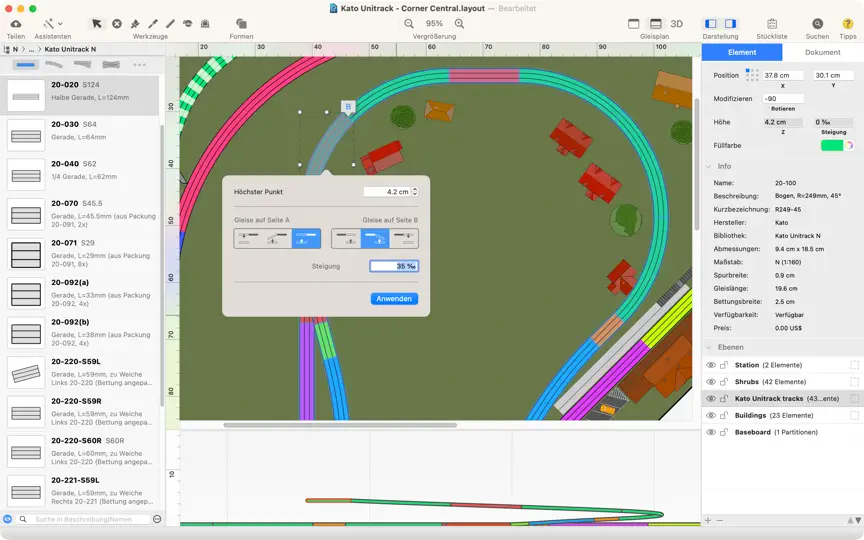Collapse the Ebenen section
Viewport: 864px width, 540px height.
[x=709, y=347]
